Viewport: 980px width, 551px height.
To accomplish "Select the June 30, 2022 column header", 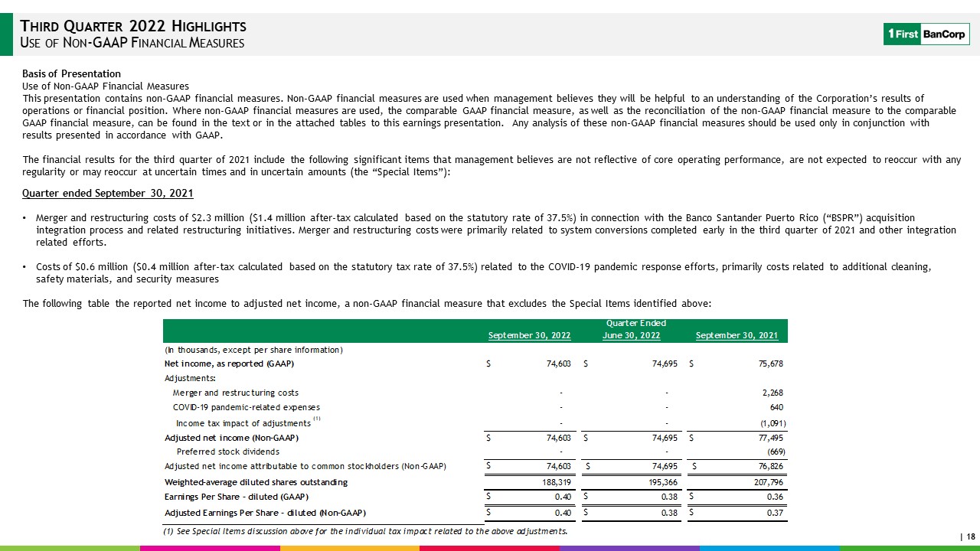I will (632, 335).
